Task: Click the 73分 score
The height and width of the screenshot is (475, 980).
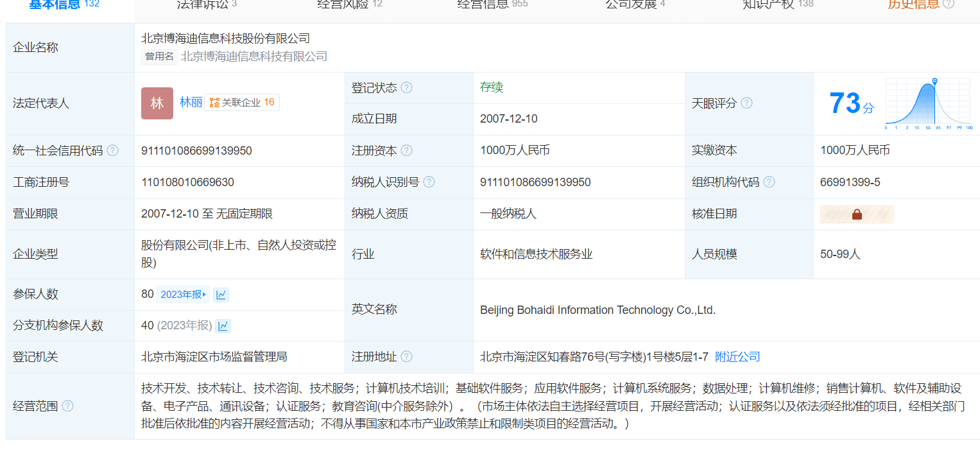Action: click(851, 103)
